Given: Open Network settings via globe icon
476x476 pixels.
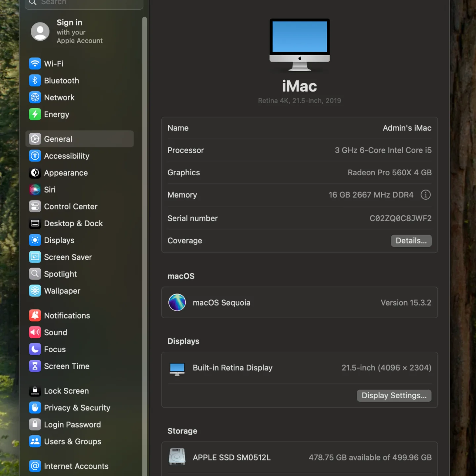Looking at the screenshot, I should click(x=35, y=97).
